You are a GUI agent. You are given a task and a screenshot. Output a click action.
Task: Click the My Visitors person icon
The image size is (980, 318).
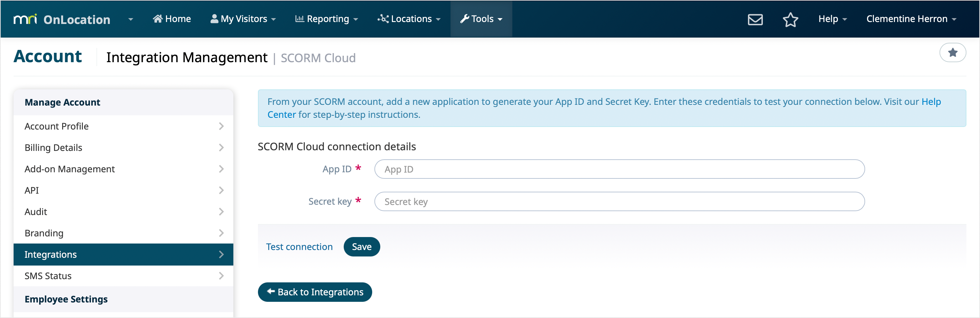(214, 18)
